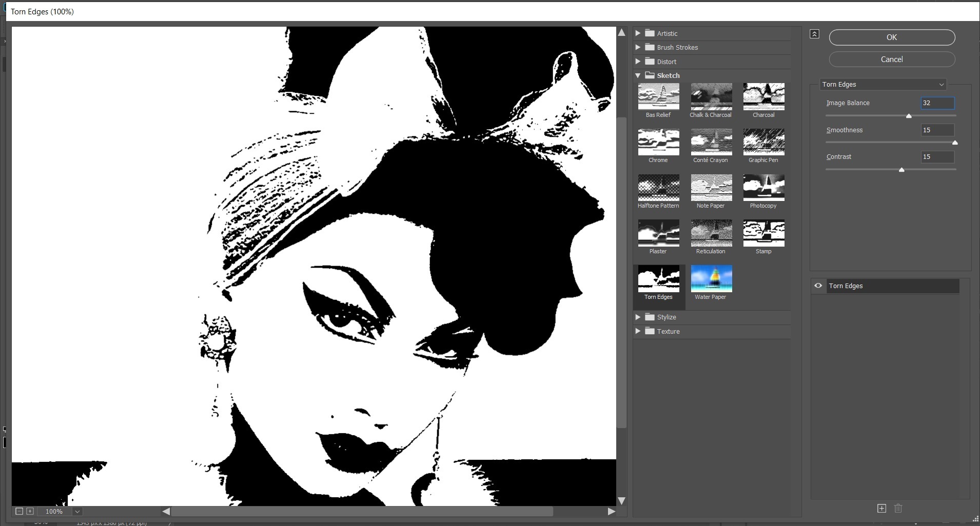Pick the Water Paper filter
Viewport: 980px width, 526px height.
coord(711,279)
